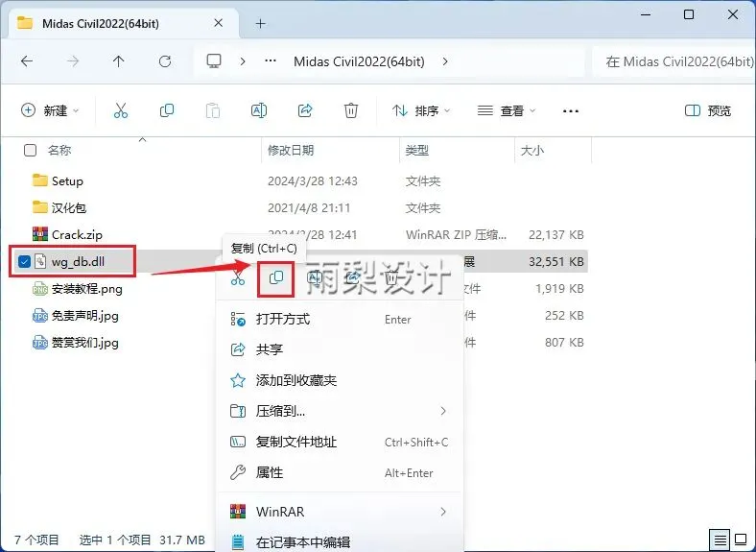The image size is (756, 552).
Task: Click the Copy icon in the toolbar
Action: (x=167, y=110)
